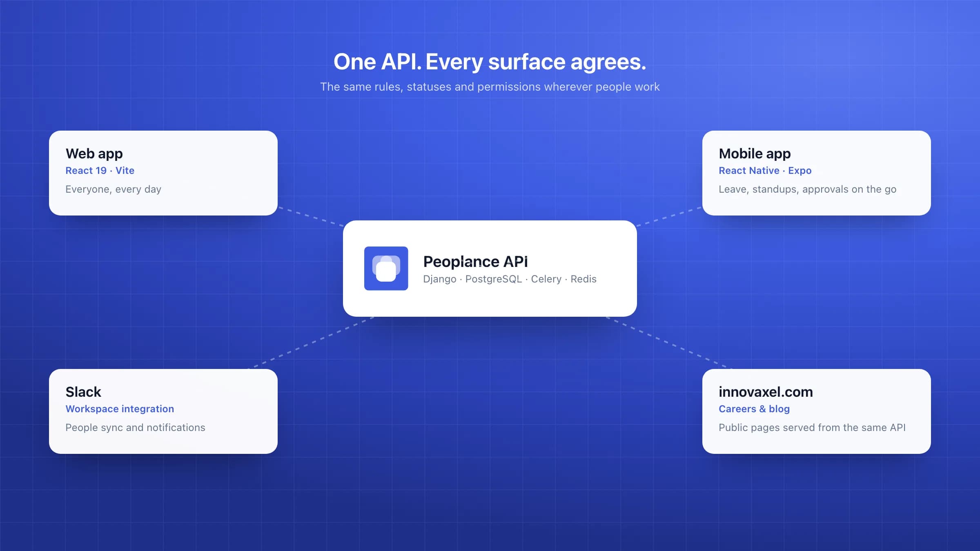The height and width of the screenshot is (551, 980).
Task: Click 'People sync and notifications' text
Action: [136, 428]
